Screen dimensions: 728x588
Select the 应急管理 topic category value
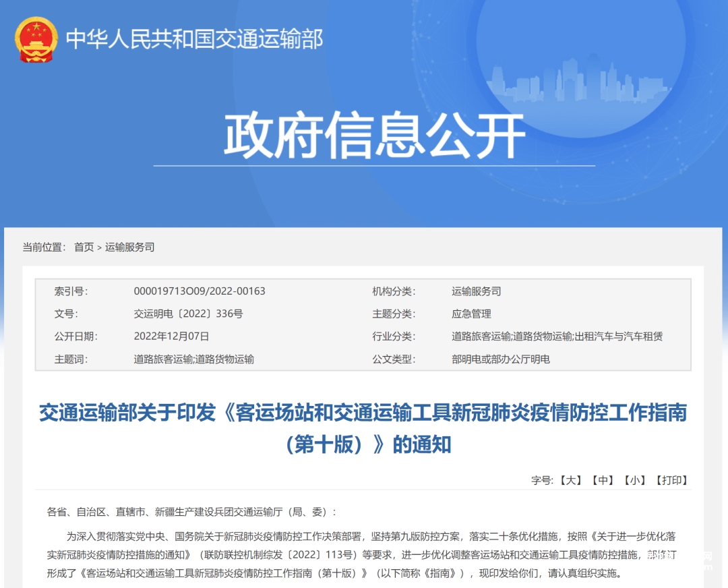point(471,314)
